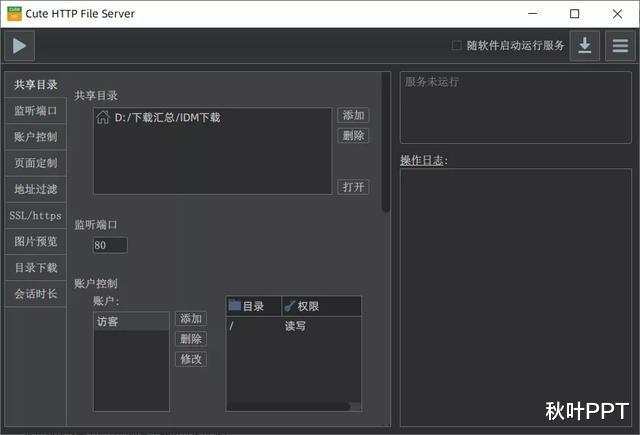Viewport: 640px width, 435px height.
Task: Open the 目录下载 sidebar tab
Action: coord(36,267)
